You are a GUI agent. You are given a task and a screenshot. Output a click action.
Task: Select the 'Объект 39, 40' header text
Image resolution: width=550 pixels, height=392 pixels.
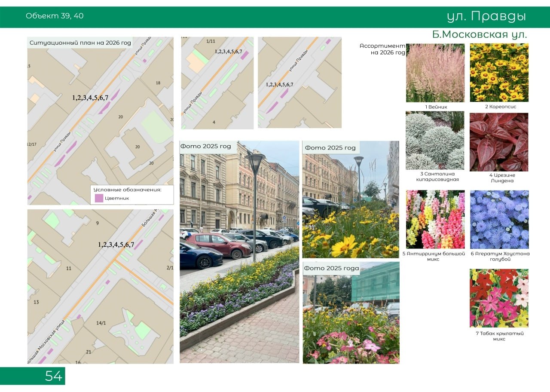click(x=55, y=16)
